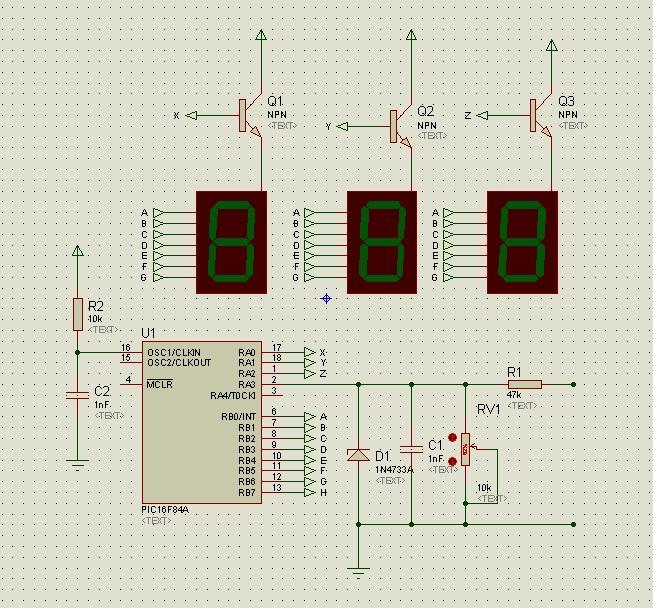Click the Z output terminal on RA2
The width and height of the screenshot is (653, 608).
coord(310,374)
